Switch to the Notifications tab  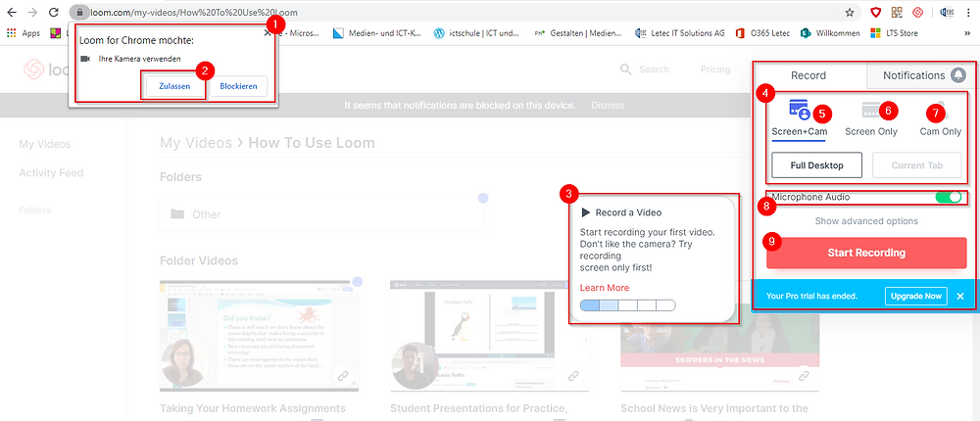point(920,75)
